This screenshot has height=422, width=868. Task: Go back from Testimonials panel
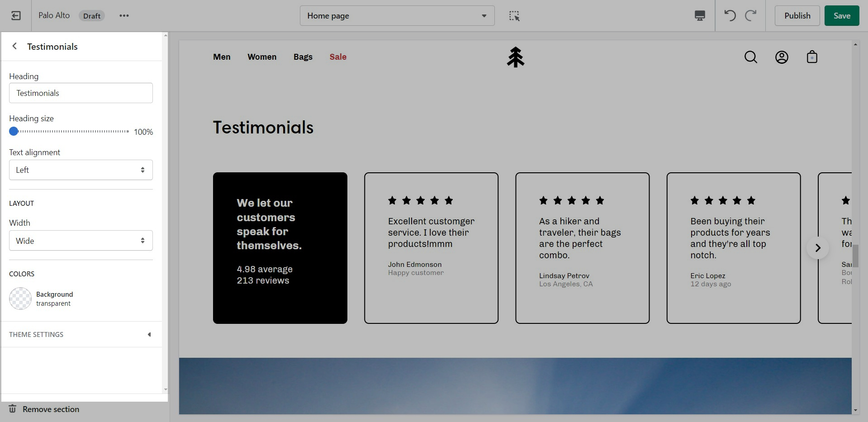[x=15, y=46]
